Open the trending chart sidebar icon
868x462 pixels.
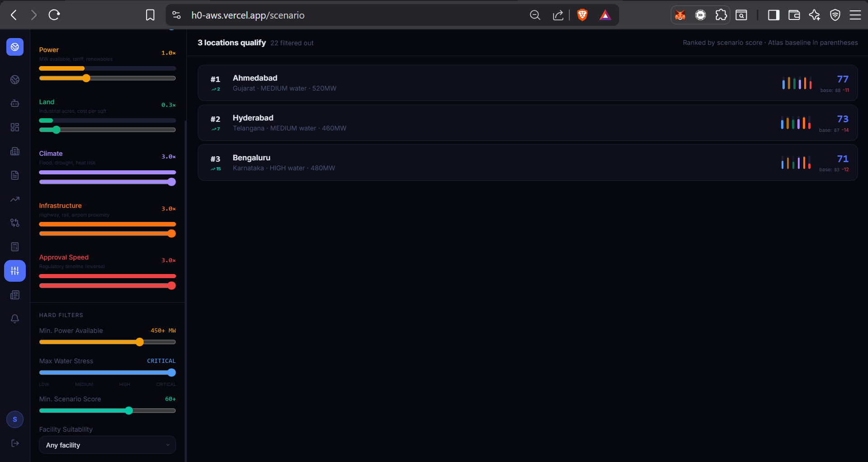15,199
